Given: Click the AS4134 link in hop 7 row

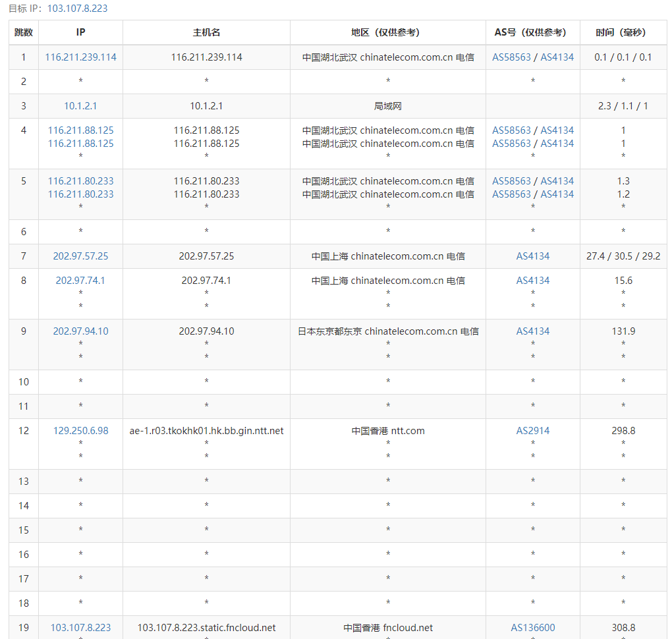Looking at the screenshot, I should pos(533,256).
